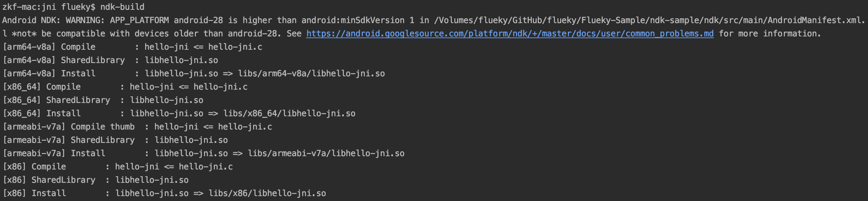This screenshot has height=201, width=868.
Task: Click the 'for more information.' text after link
Action: click(770, 34)
